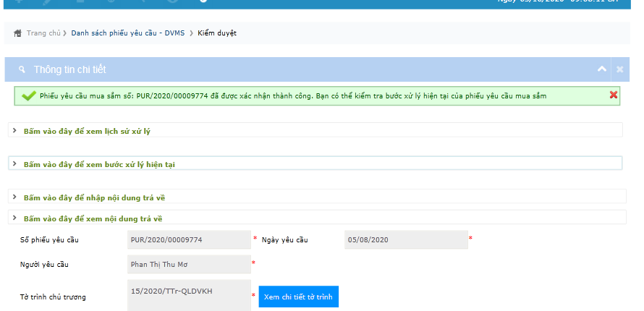Image resolution: width=644 pixels, height=311 pixels.
Task: Expand the nhập nội dung trả về section
Action: tap(317, 197)
